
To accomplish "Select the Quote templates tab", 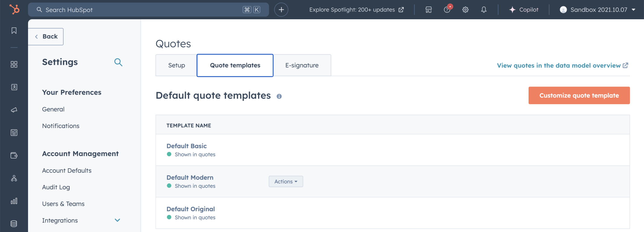I will pos(235,65).
